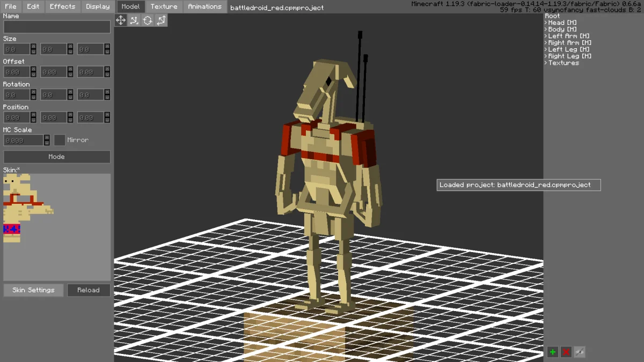Click the second Position value field
Viewport: 644px width, 362px height.
(54, 117)
